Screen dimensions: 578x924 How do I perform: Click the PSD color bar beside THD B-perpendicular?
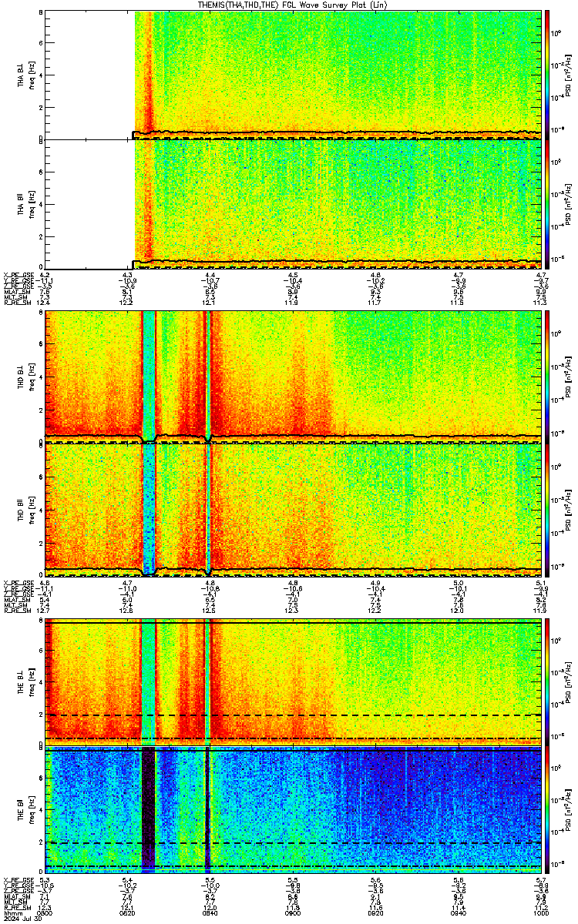point(546,377)
